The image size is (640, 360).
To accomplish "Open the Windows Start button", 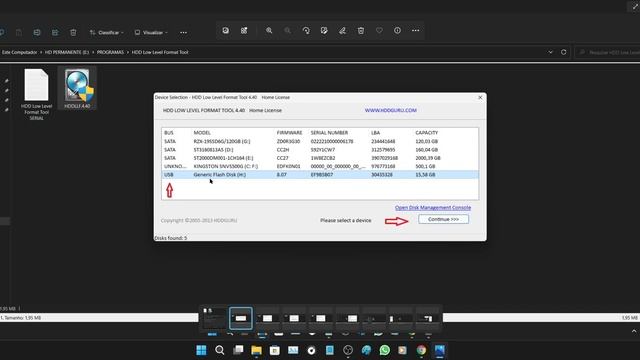I will (201, 350).
